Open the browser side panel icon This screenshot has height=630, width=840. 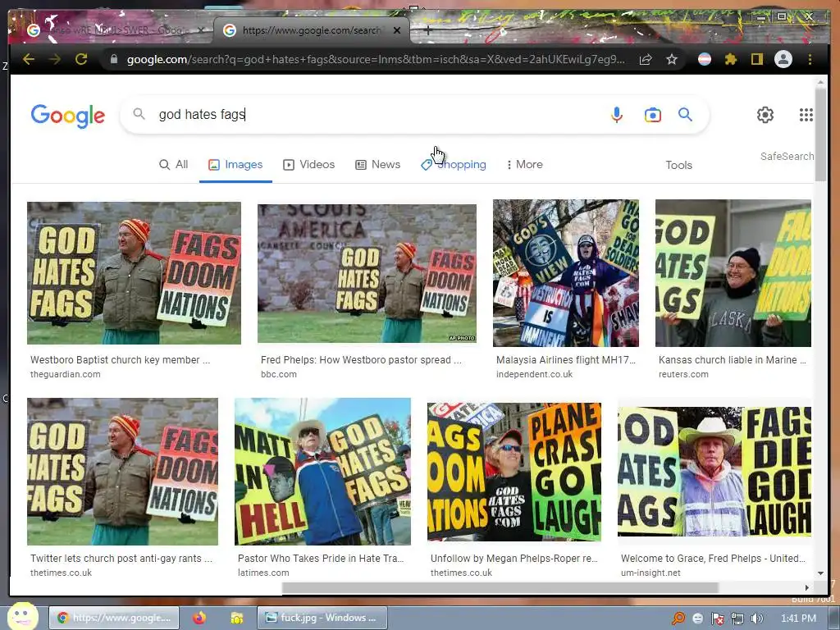pos(756,59)
